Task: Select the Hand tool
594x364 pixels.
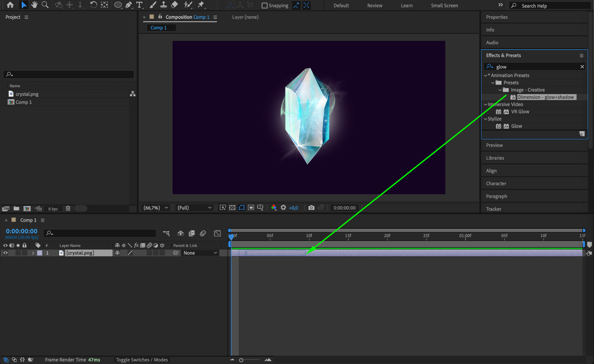Action: tap(34, 5)
